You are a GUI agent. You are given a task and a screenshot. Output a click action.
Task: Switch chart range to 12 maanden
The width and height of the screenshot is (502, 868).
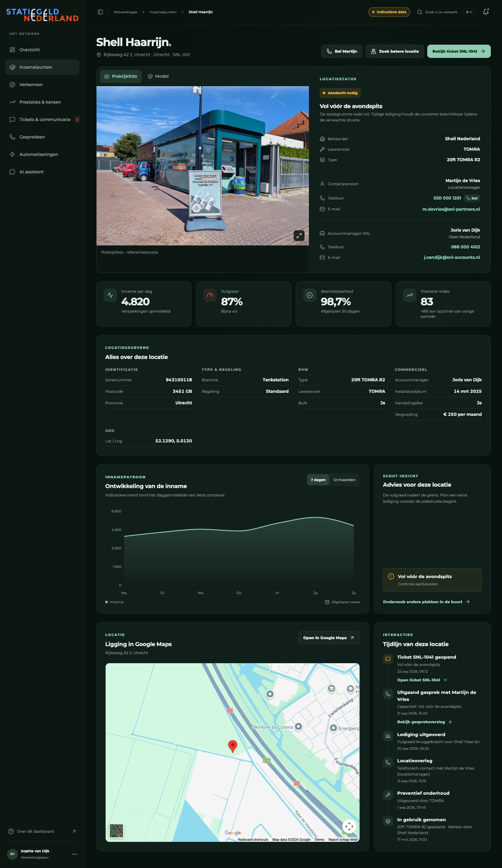(344, 480)
